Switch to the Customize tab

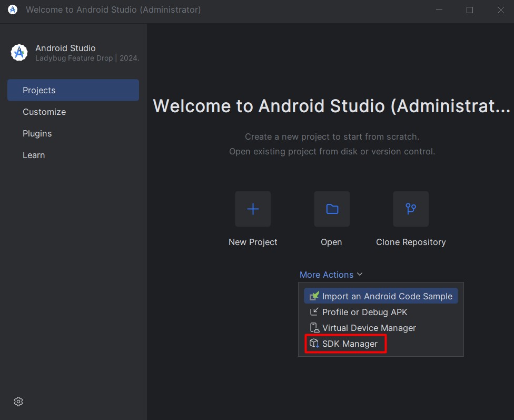73,112
